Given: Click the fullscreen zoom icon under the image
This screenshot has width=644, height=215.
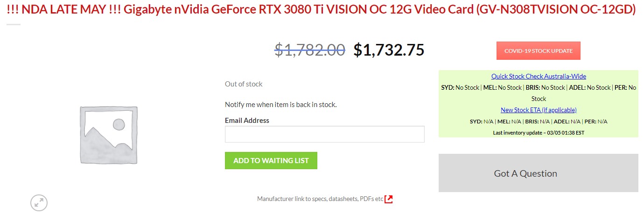Looking at the screenshot, I should 39,203.
